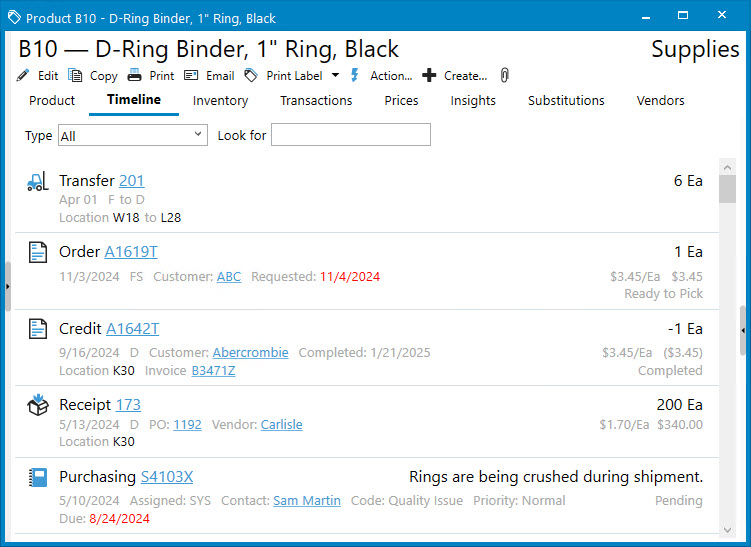Click the document icon beside Order A1619T
Viewport: 751px width, 547px height.
coord(38,252)
